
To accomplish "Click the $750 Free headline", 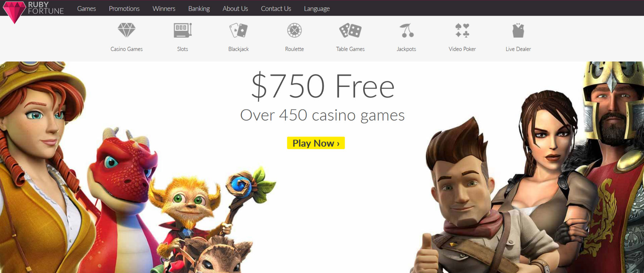I will click(323, 86).
